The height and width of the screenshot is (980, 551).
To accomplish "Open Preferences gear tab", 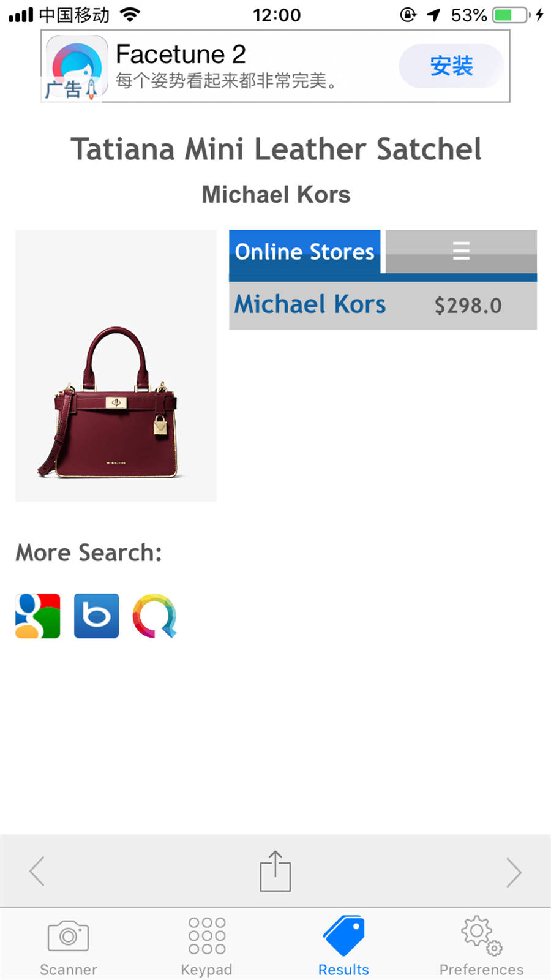I will click(481, 947).
